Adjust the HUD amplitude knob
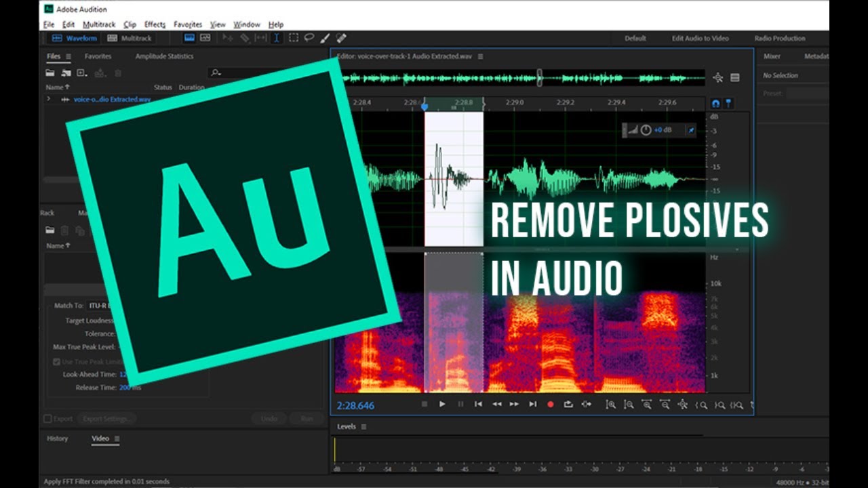Screen dimensions: 868x488 point(646,129)
